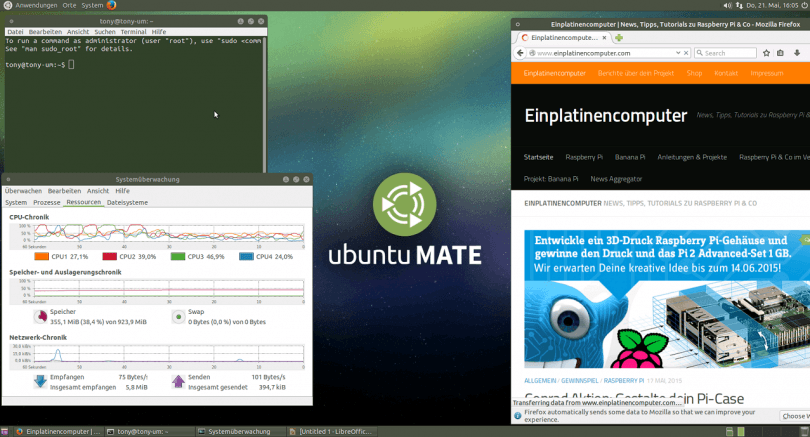Change CPU2 red color swatch

pos(110,256)
